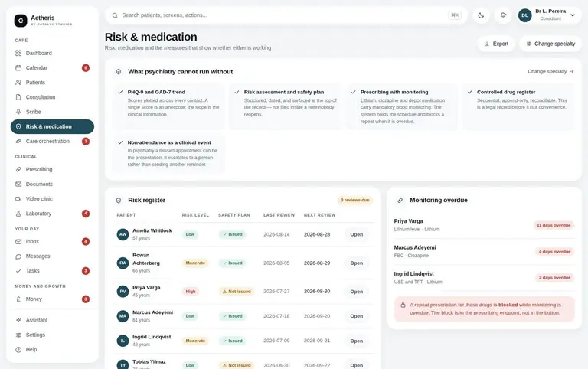Click Amelia Whitlock's Issued safety plan tag

(x=233, y=235)
